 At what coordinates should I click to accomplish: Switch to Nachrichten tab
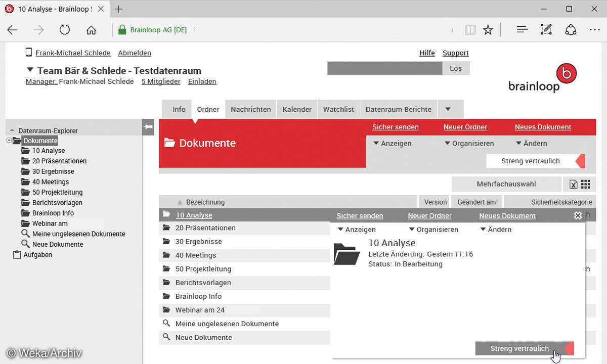(x=251, y=109)
